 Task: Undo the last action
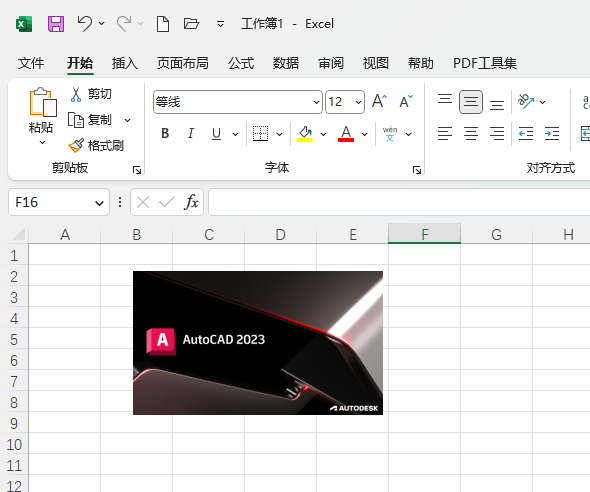[84, 24]
